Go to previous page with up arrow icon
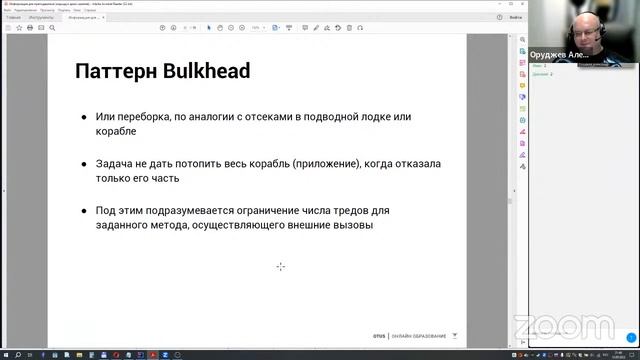The image size is (640, 360). [162, 28]
